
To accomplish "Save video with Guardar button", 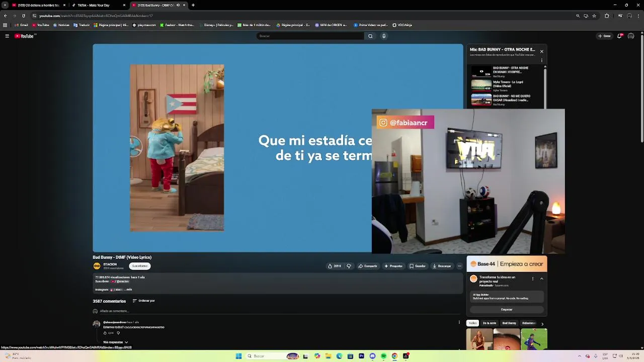I will click(x=418, y=266).
